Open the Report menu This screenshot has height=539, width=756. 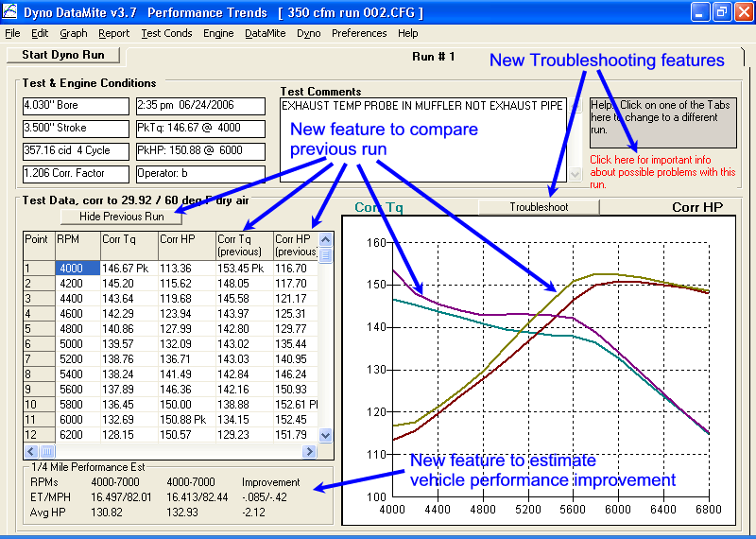tap(113, 33)
